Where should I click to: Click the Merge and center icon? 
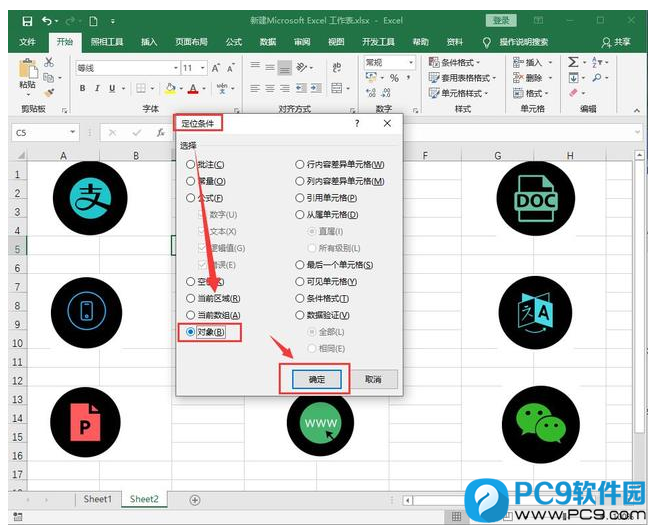[x=337, y=88]
